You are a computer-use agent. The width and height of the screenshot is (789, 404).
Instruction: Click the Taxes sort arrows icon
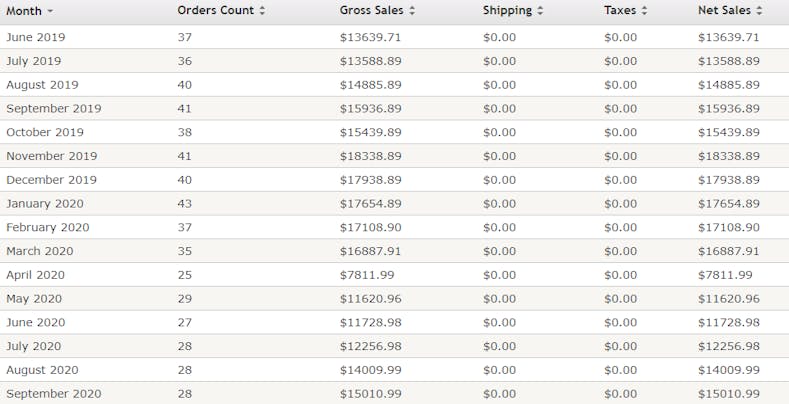645,11
